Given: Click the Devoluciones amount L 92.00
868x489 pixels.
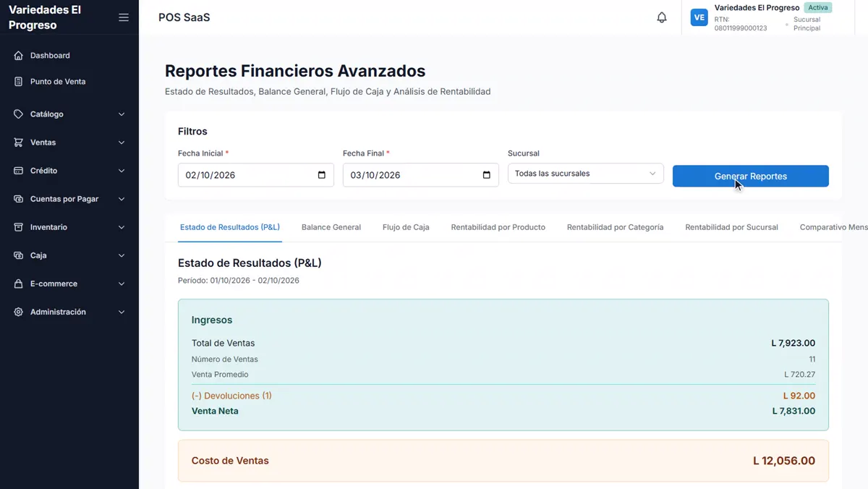Looking at the screenshot, I should tap(799, 396).
